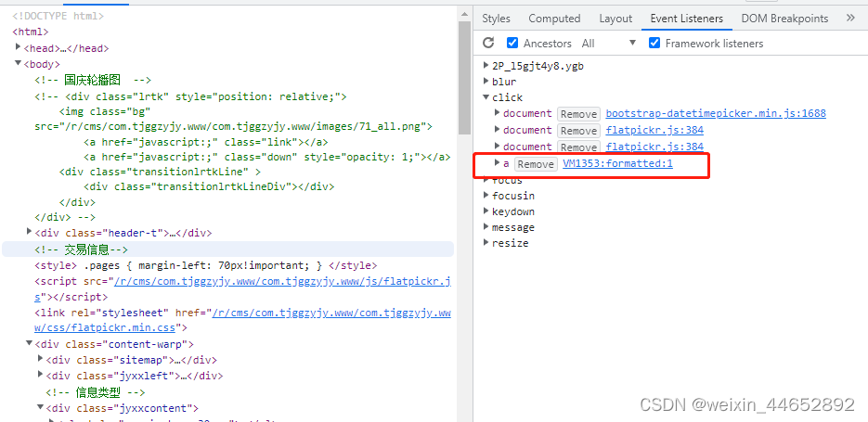Screen dimensions: 868x422
Task: Open the flatpickr.min.css href link
Action: point(331,313)
